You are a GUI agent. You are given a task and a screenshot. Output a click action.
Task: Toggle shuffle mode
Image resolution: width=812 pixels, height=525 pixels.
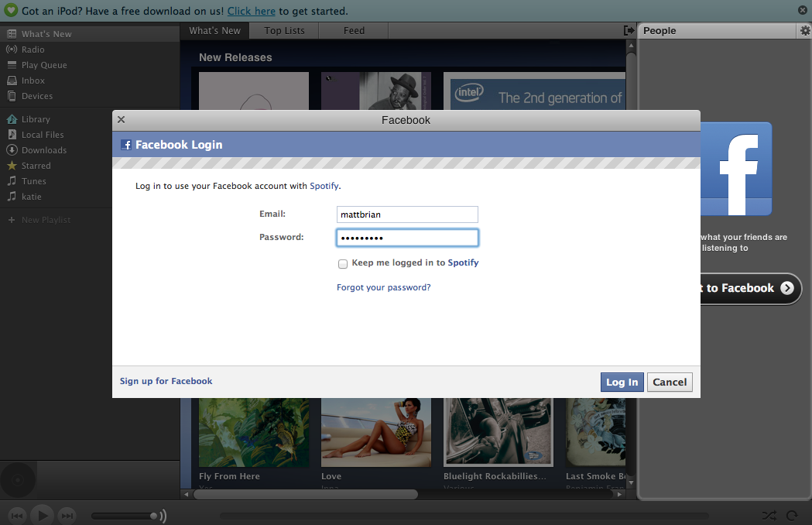click(x=769, y=516)
